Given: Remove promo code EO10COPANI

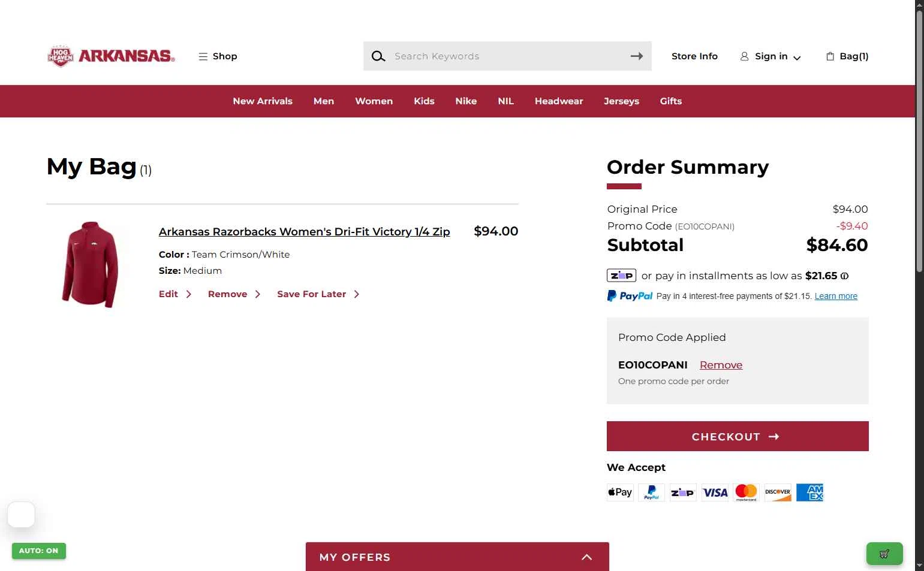Looking at the screenshot, I should click(x=721, y=365).
